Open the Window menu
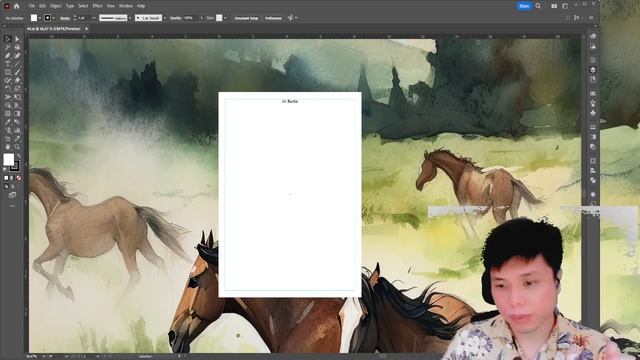 pos(126,6)
